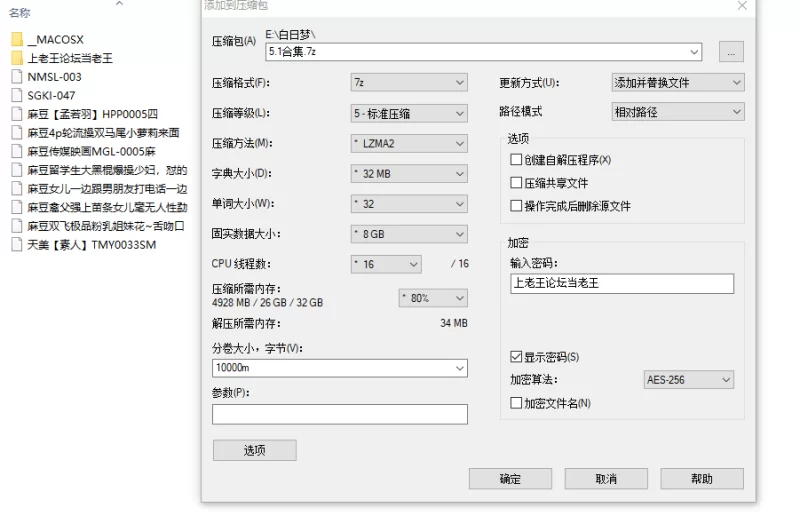Screen dimensions: 800x516
Task: Enable 操作完成后删除源文件 checkbox
Action: coord(516,206)
